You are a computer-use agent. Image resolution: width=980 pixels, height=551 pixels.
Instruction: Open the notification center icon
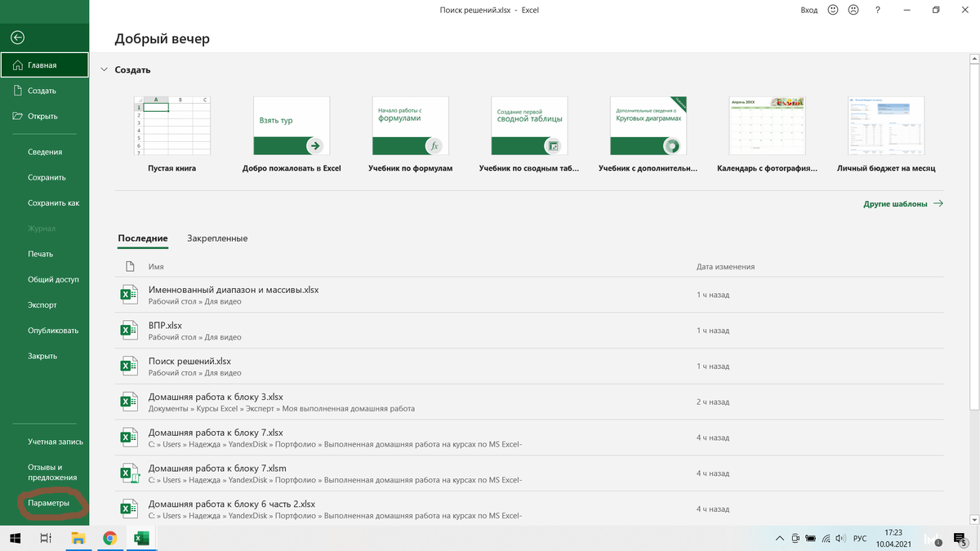(960, 539)
